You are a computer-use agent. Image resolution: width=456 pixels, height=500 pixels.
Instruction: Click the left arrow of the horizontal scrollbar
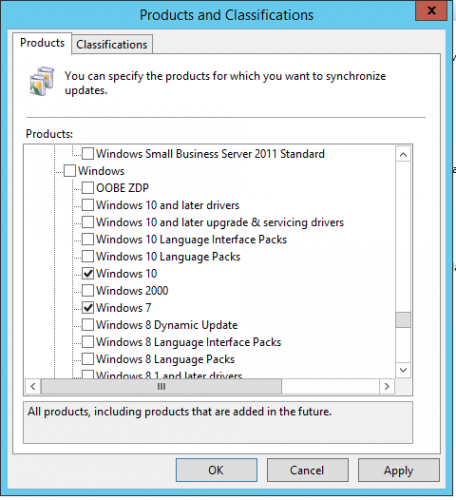[33, 387]
